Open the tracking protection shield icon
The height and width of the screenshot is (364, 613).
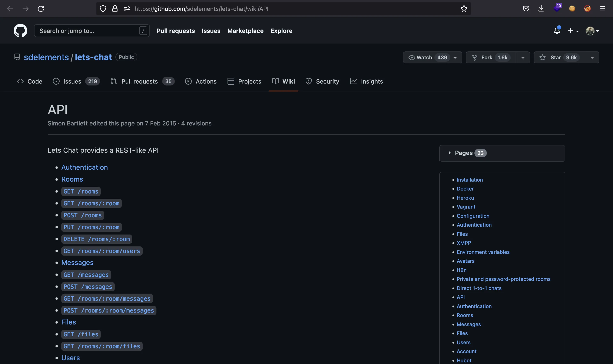[x=103, y=9]
